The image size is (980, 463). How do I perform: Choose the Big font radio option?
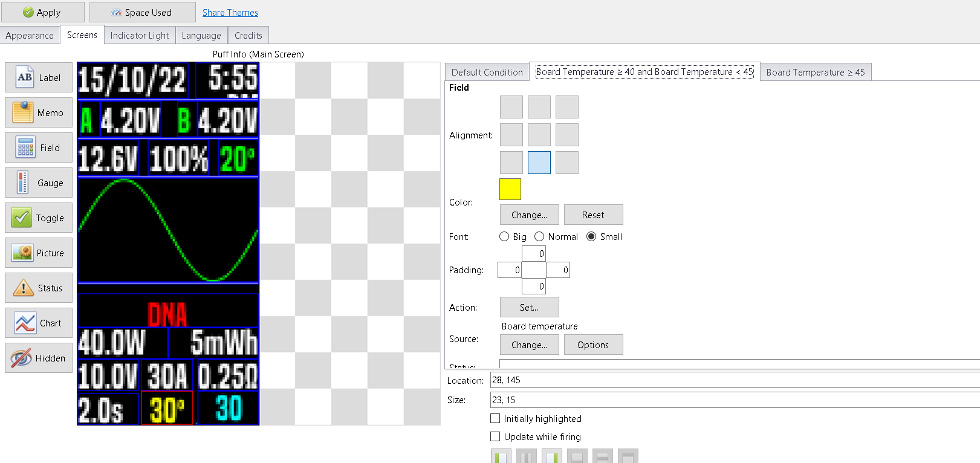(x=504, y=237)
